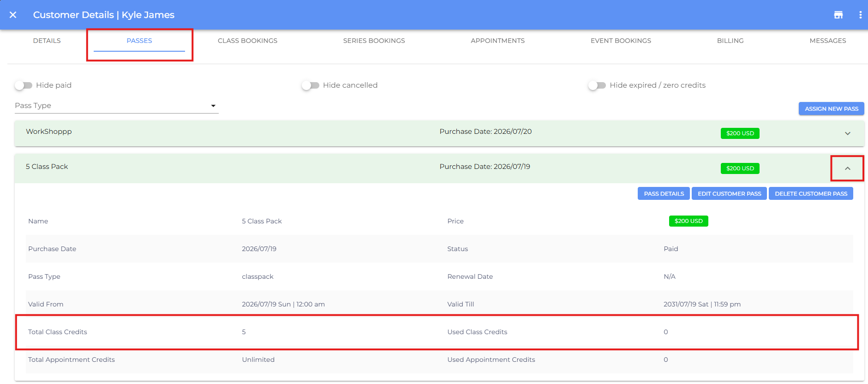Click the WorkShoppp $200 USD price badge
868x384 pixels.
pyautogui.click(x=740, y=133)
